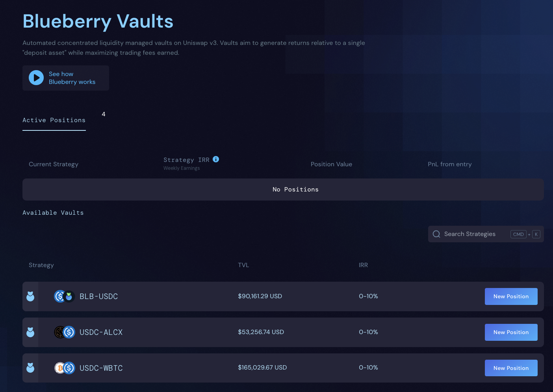The height and width of the screenshot is (392, 553).
Task: Select the BLB-USDC strategy name
Action: click(99, 296)
